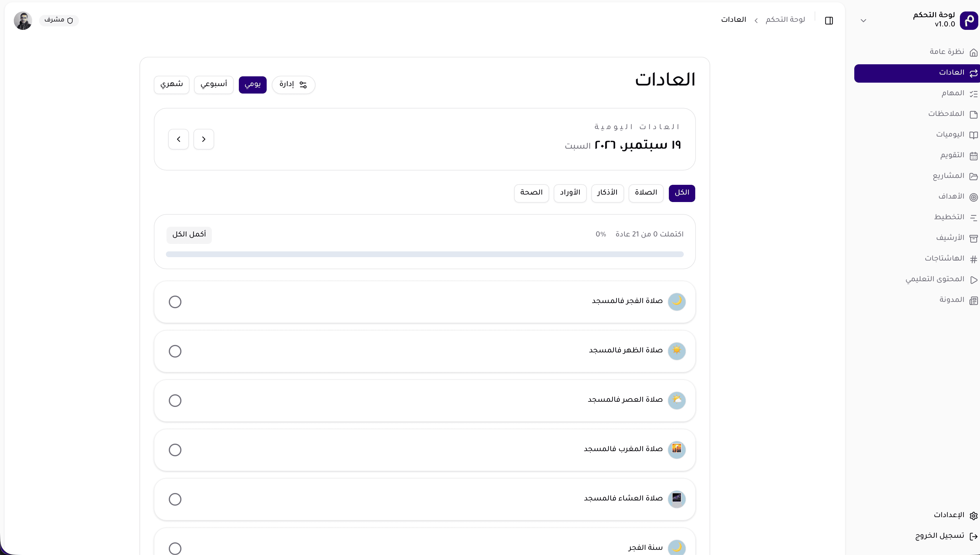Open المهام tasks from the sidebar
The height and width of the screenshot is (555, 980).
click(917, 93)
